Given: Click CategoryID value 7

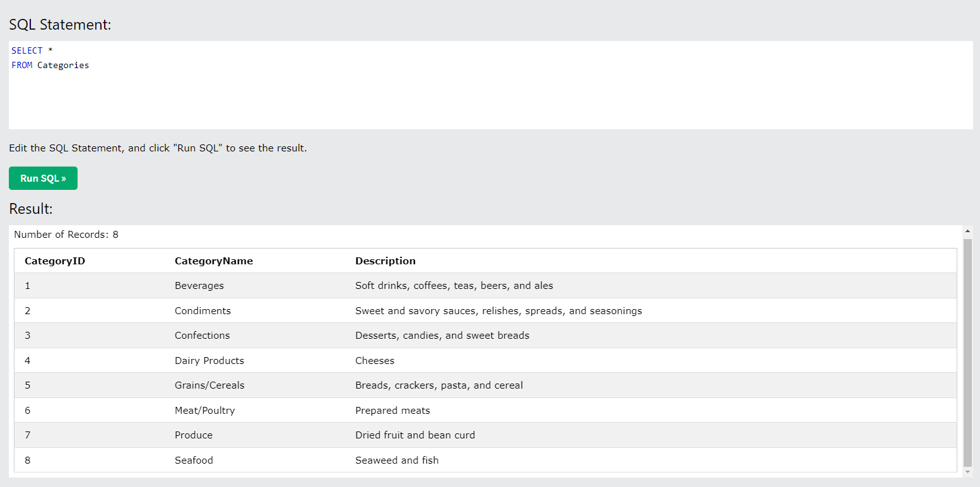Looking at the screenshot, I should 28,435.
